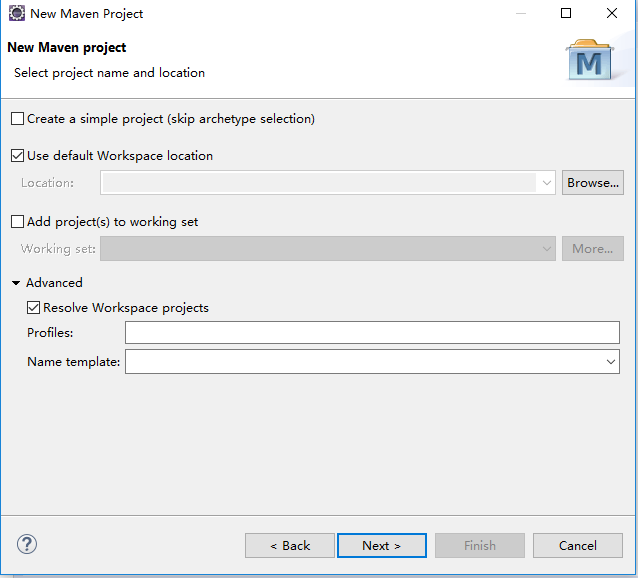Close the New Maven Project window

click(x=612, y=13)
